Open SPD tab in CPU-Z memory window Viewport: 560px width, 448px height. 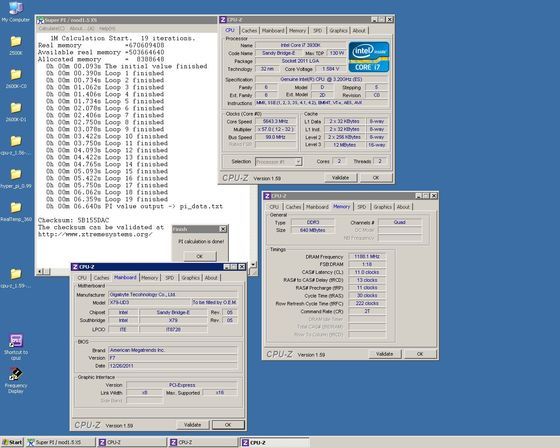pyautogui.click(x=362, y=207)
